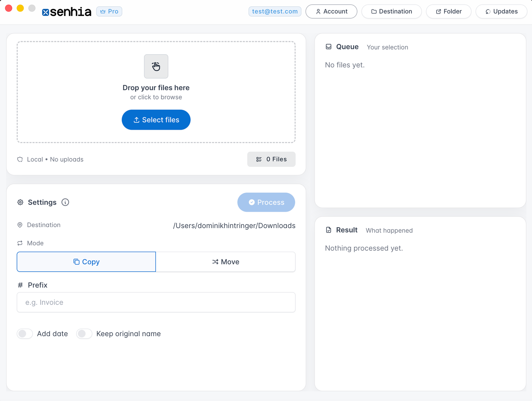The width and height of the screenshot is (532, 401).
Task: Click the Settings gear icon
Action: click(20, 202)
